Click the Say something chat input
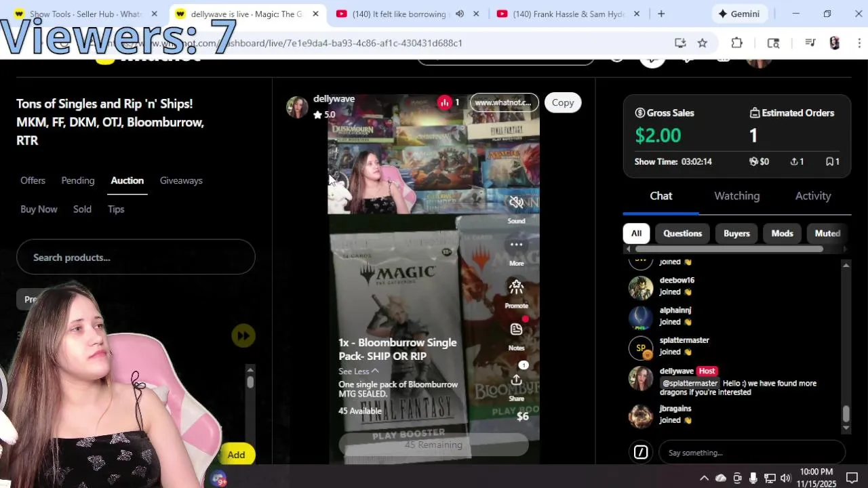Image resolution: width=868 pixels, height=488 pixels. [x=752, y=452]
